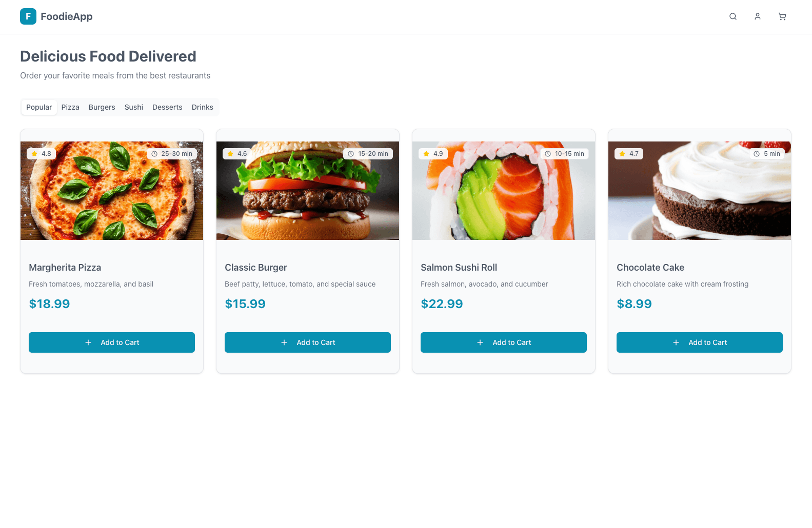Switch to the Burgers category
The width and height of the screenshot is (812, 528).
click(x=102, y=107)
